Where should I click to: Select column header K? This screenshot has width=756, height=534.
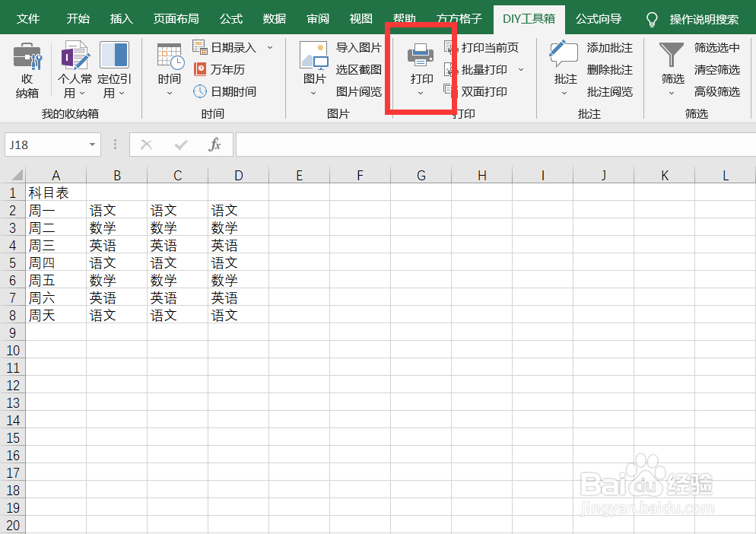[x=665, y=175]
